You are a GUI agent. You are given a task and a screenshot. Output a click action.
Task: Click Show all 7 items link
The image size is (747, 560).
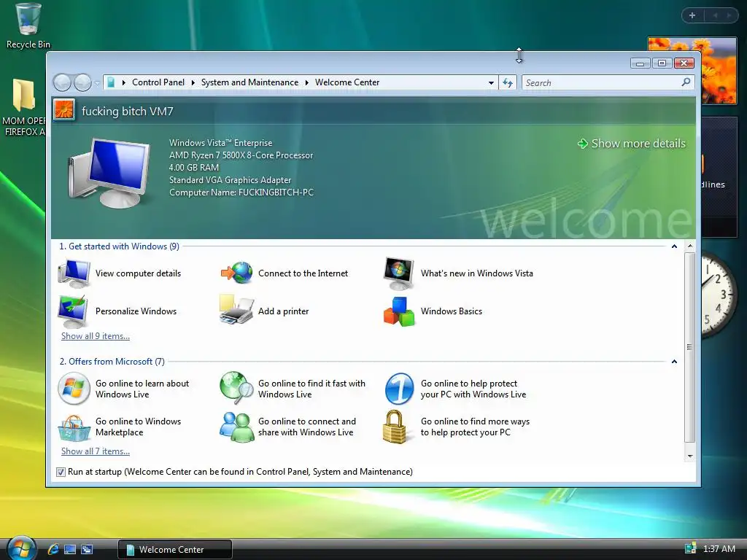tap(96, 451)
